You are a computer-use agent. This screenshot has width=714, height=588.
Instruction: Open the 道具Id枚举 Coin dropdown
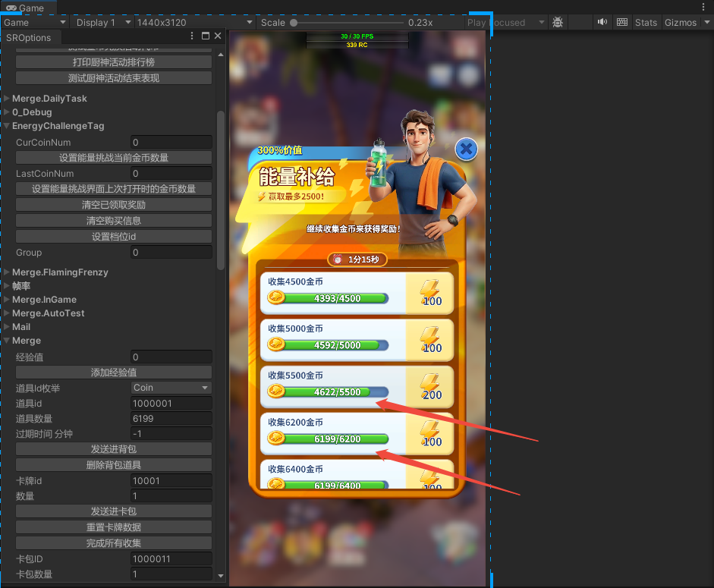click(x=171, y=388)
